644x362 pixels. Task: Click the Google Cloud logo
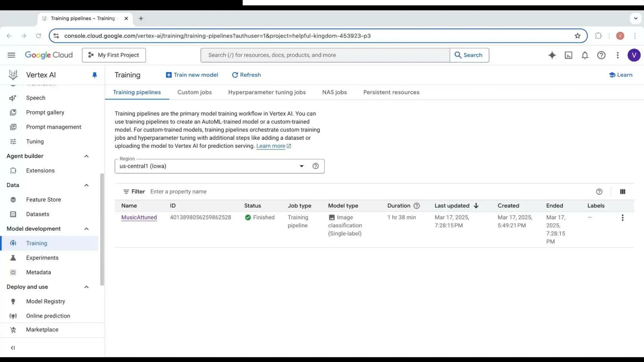(49, 55)
